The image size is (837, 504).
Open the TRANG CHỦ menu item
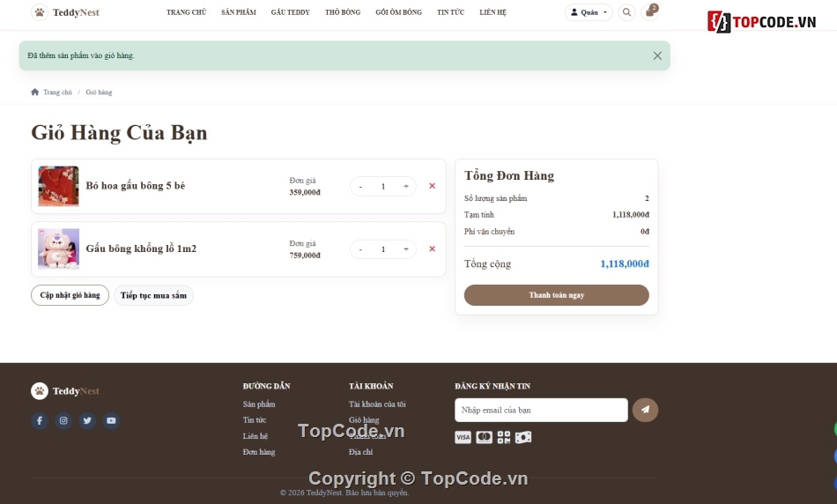click(186, 12)
